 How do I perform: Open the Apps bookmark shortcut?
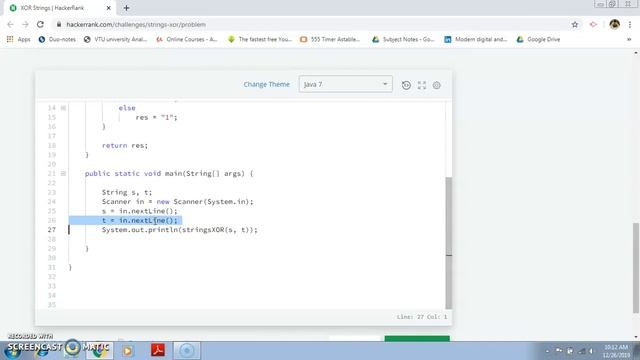[x=19, y=39]
